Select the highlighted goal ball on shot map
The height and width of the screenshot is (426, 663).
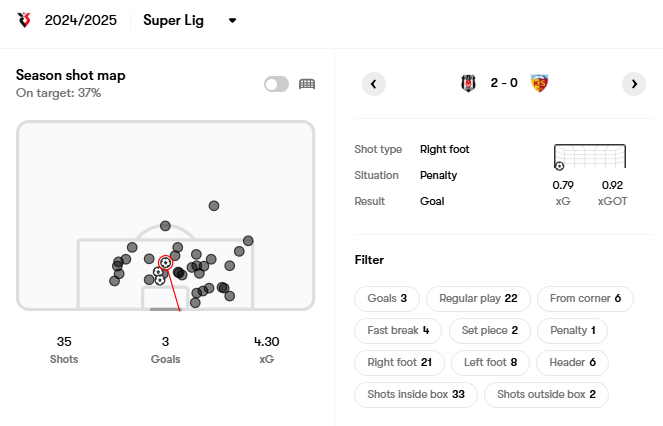coord(166,263)
